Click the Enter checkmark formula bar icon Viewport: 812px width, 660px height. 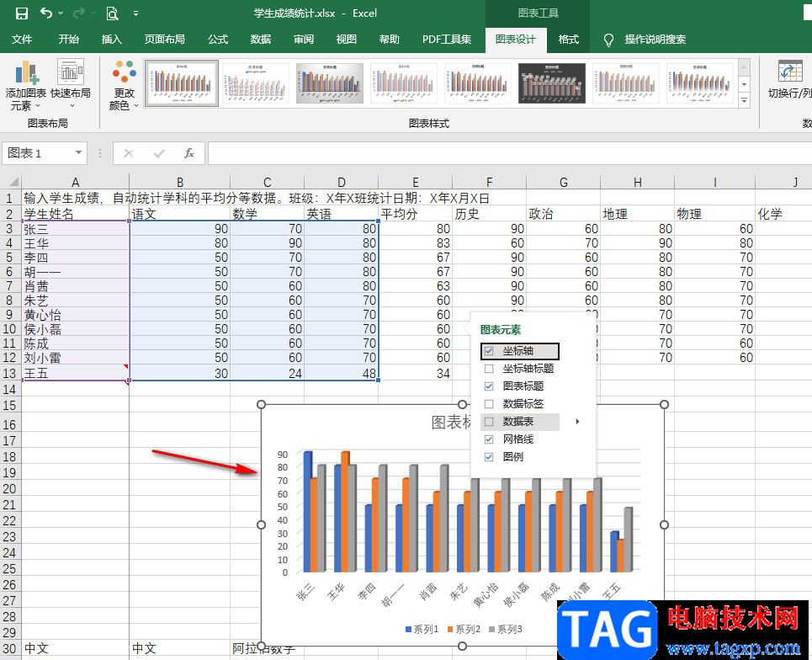tap(159, 153)
